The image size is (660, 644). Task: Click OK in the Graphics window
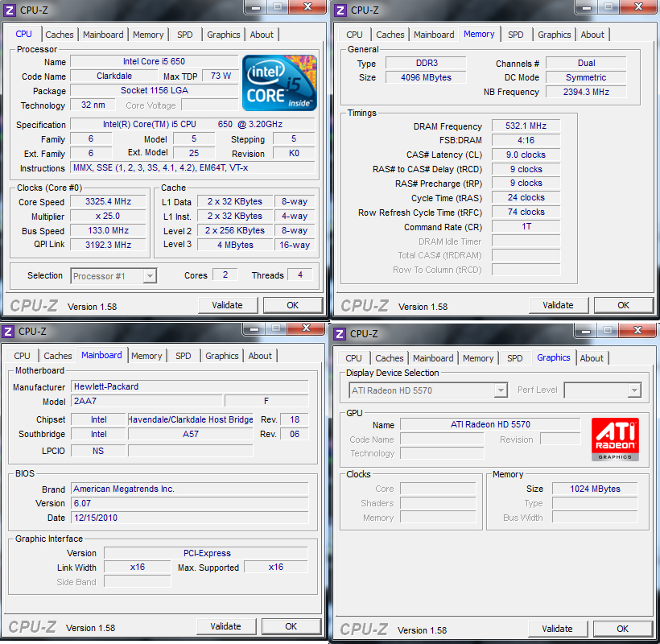[x=622, y=629]
